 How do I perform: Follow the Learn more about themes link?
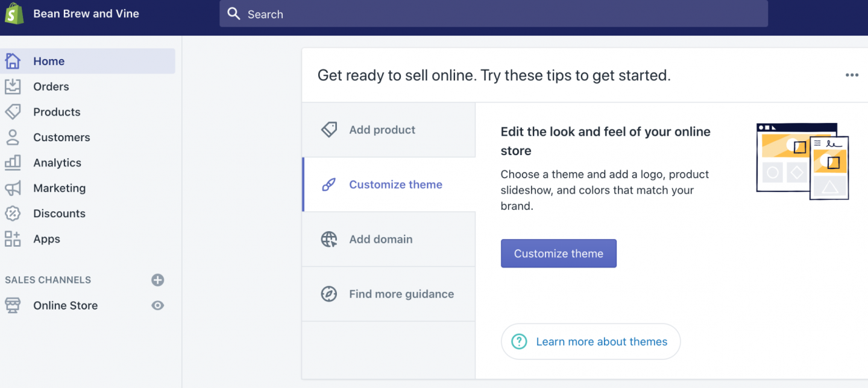click(601, 342)
